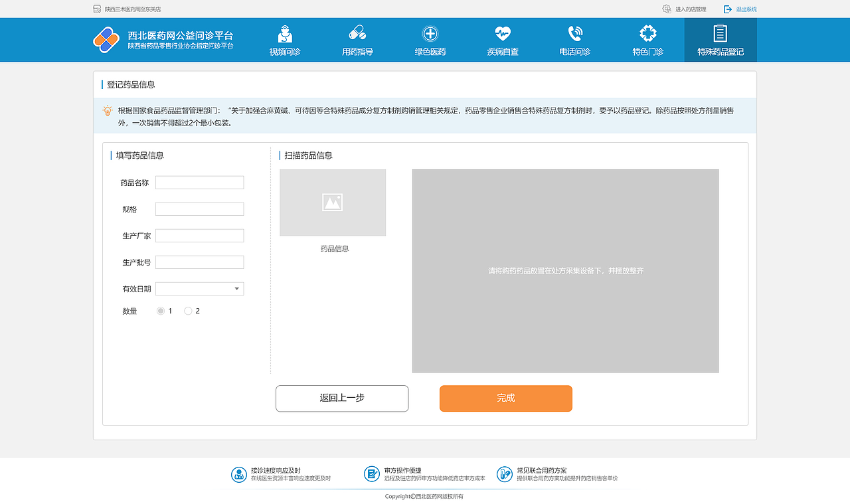Select quantity radio button 2
This screenshot has height=504, width=850.
[188, 310]
